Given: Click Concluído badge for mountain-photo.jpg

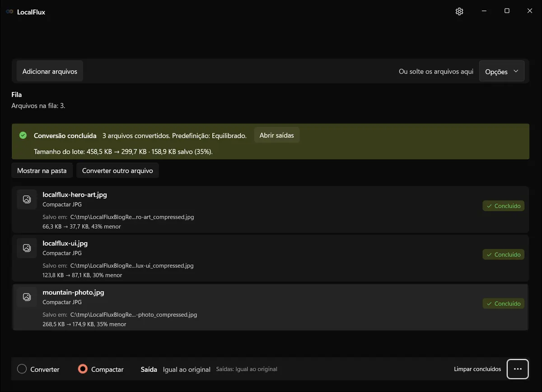Looking at the screenshot, I should 504,304.
